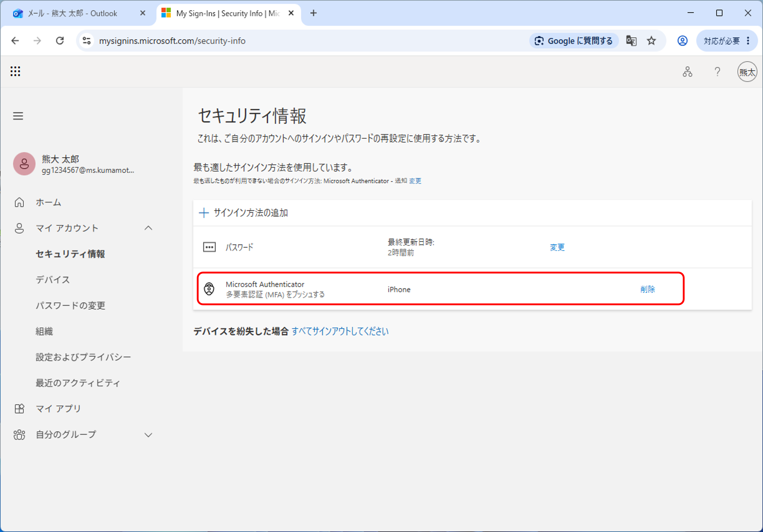
Task: Click the すべてサインアウトしてください link
Action: pyautogui.click(x=340, y=331)
